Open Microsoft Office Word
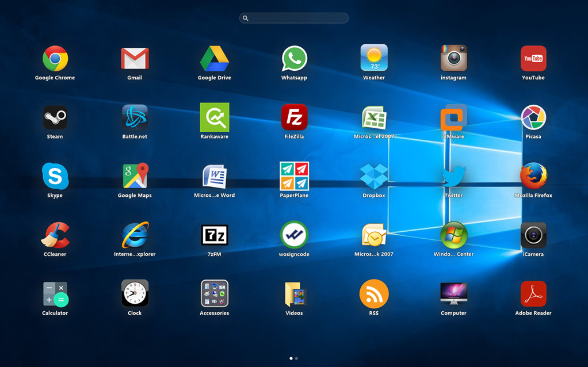The height and width of the screenshot is (367, 588). coord(215,176)
